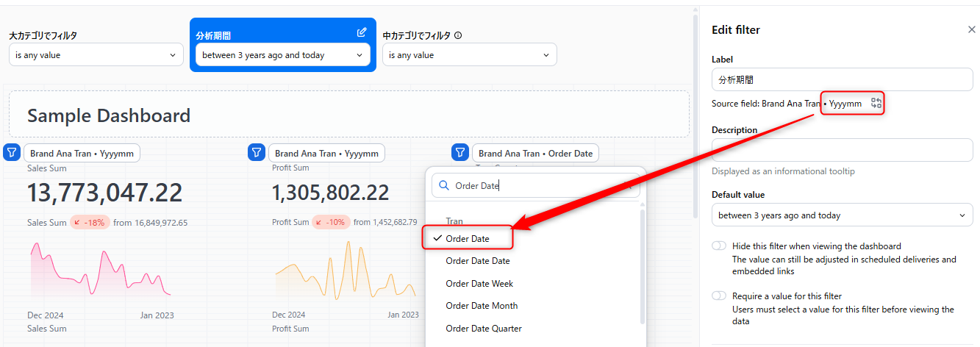Open the 中カテゴリでフィルタ dropdown
The width and height of the screenshot is (980, 347).
469,55
